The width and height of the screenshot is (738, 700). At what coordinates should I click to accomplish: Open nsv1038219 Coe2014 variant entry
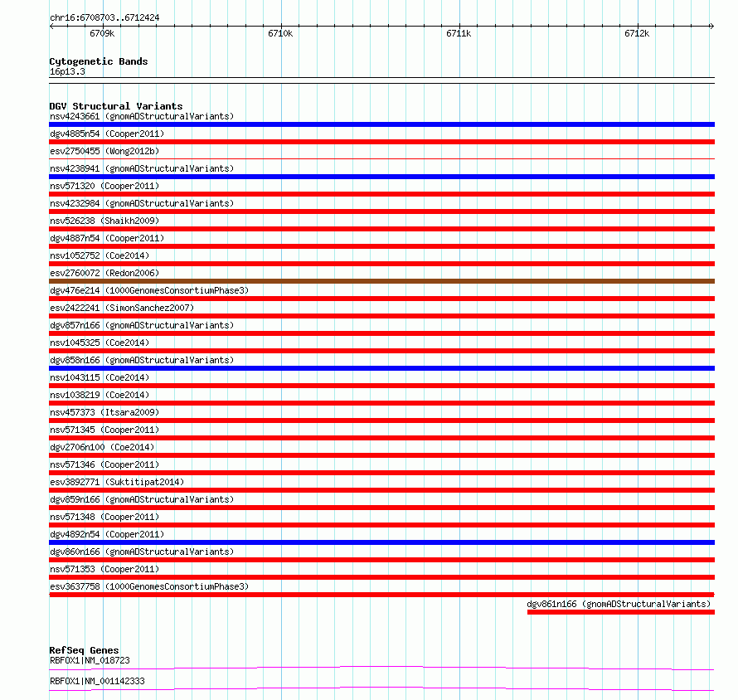pyautogui.click(x=100, y=395)
